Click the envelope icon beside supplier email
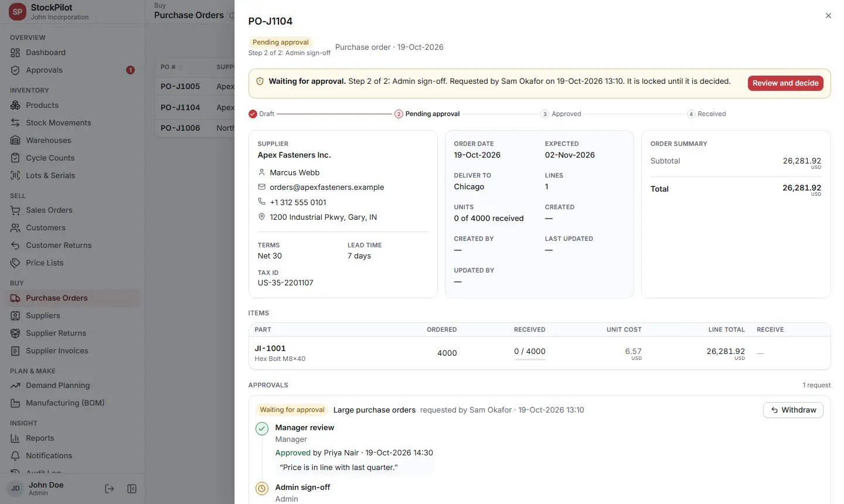Image resolution: width=844 pixels, height=504 pixels. (262, 188)
